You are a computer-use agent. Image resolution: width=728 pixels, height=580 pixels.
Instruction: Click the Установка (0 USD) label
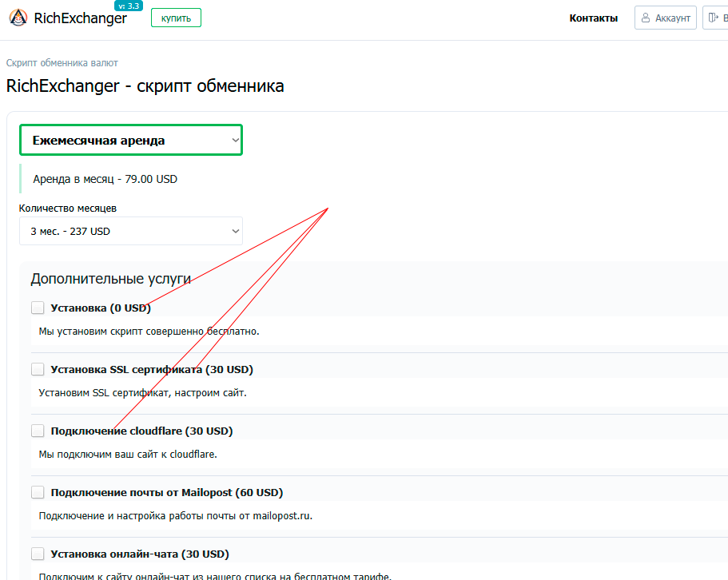click(x=101, y=308)
